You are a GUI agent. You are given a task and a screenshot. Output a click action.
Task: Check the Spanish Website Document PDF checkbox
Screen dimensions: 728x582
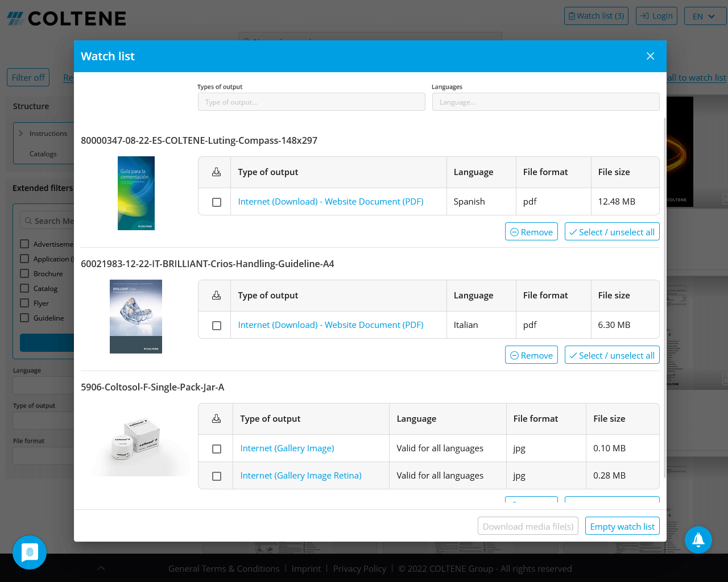(x=217, y=202)
